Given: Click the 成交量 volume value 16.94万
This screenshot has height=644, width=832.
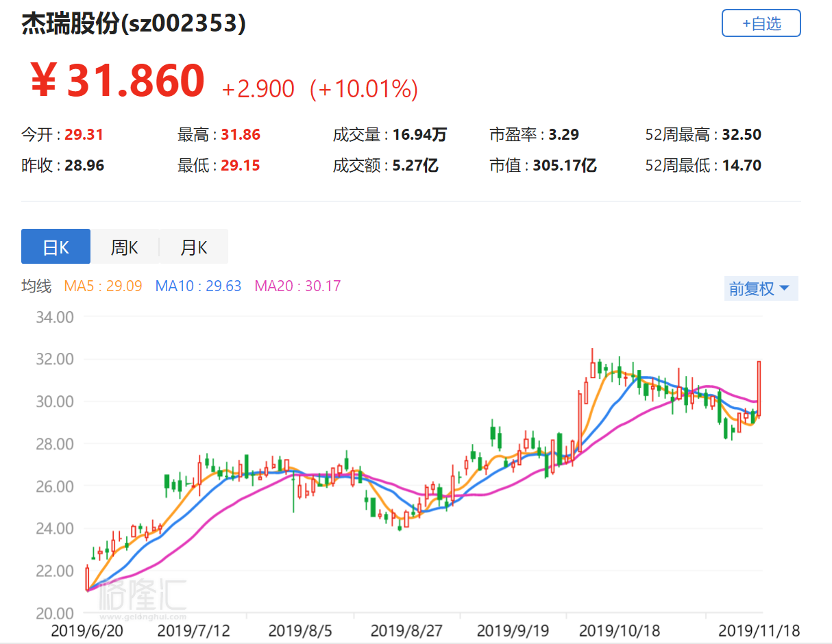Looking at the screenshot, I should [x=419, y=134].
